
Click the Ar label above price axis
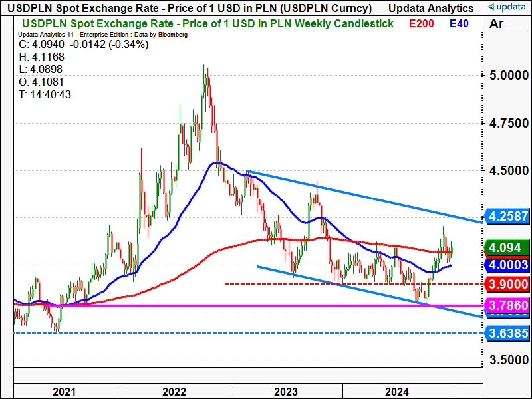tap(496, 24)
